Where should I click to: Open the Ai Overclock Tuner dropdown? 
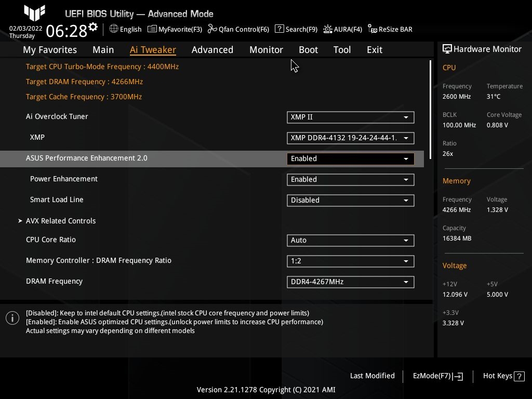point(351,117)
